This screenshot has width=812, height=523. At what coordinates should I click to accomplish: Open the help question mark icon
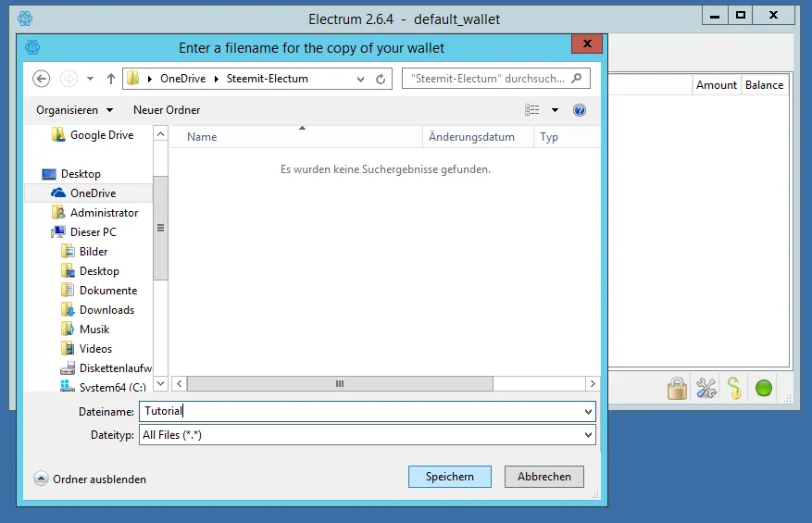[580, 110]
